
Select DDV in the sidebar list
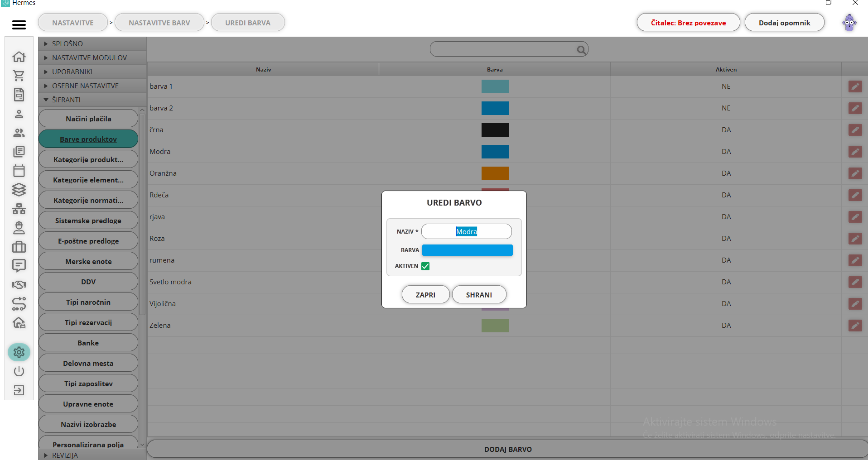tap(88, 282)
